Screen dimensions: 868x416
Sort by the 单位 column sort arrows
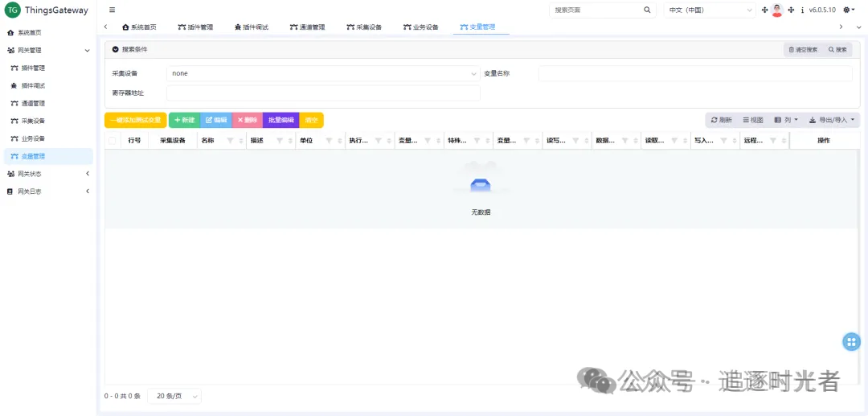click(x=339, y=141)
